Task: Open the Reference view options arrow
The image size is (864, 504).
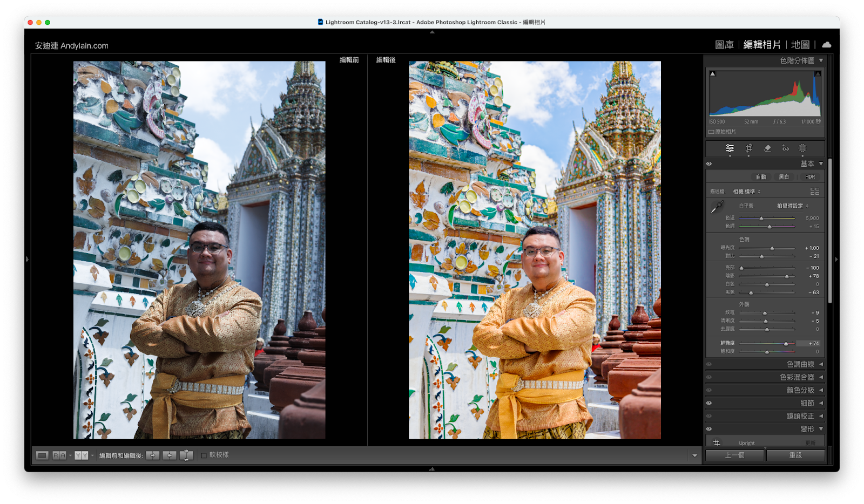Action: tap(70, 455)
